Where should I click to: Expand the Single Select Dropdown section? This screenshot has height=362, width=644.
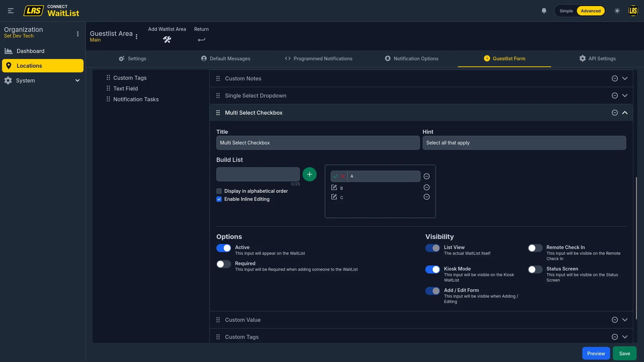pyautogui.click(x=625, y=96)
